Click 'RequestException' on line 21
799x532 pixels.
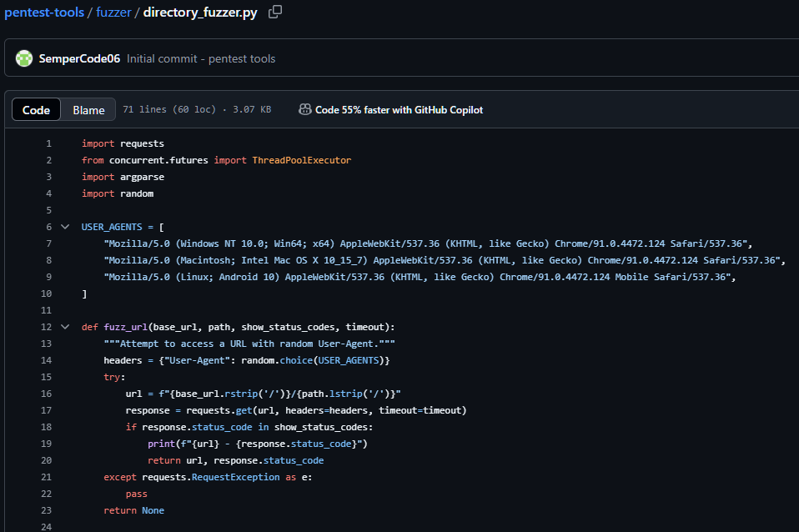235,477
